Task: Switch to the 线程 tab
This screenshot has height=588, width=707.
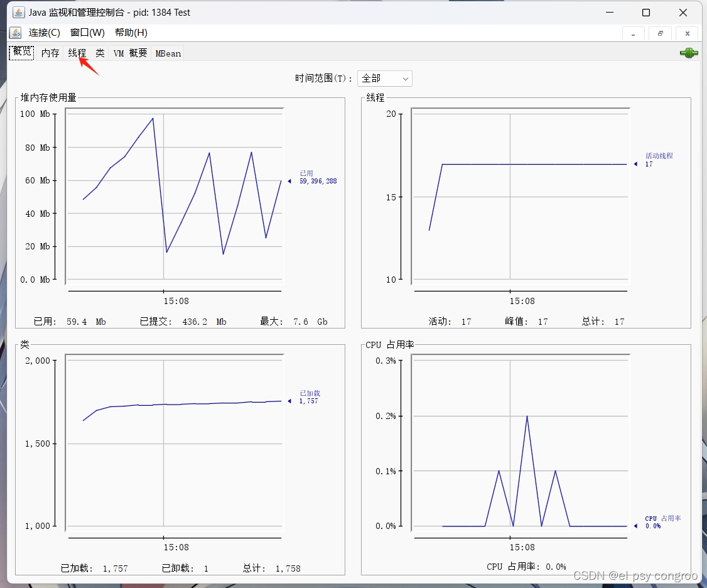Action: coord(77,53)
